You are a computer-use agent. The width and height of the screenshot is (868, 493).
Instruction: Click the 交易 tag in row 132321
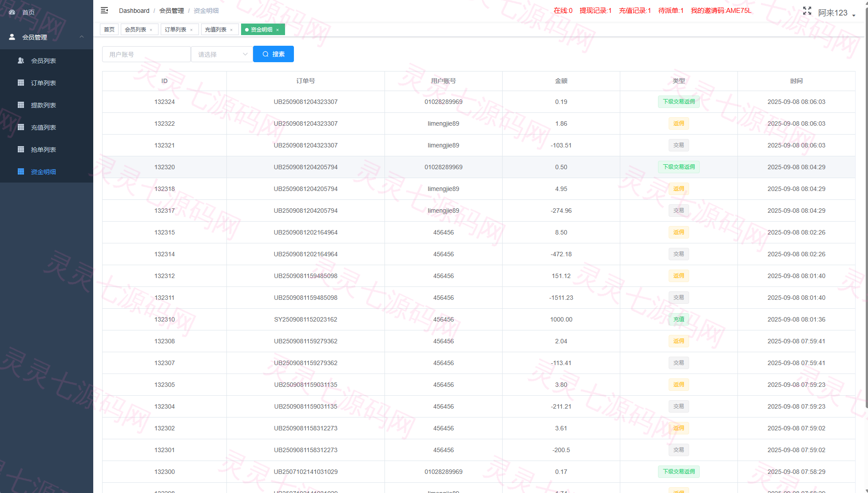pos(679,145)
